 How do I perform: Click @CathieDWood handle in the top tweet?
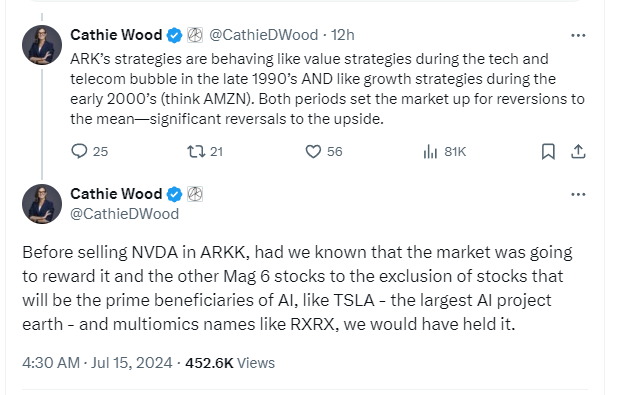click(x=263, y=35)
